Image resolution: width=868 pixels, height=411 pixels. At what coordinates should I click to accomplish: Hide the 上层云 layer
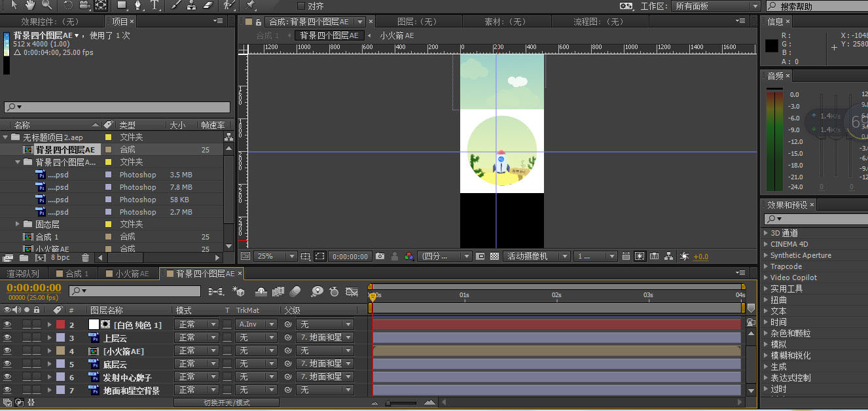click(x=7, y=338)
